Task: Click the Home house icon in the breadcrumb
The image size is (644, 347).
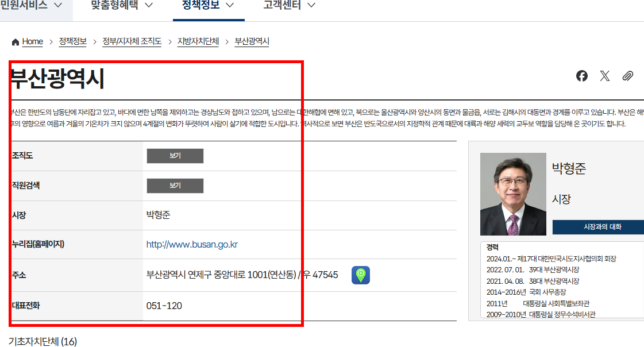Action: pyautogui.click(x=16, y=41)
